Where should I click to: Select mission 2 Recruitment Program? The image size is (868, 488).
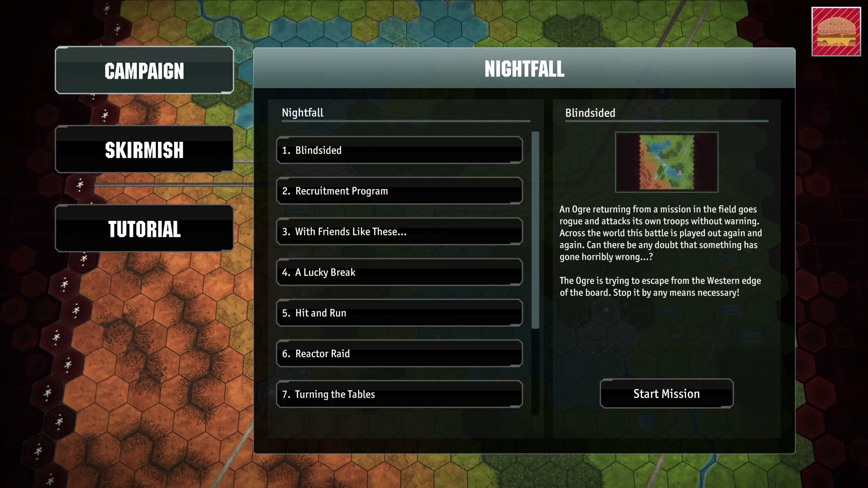click(398, 191)
